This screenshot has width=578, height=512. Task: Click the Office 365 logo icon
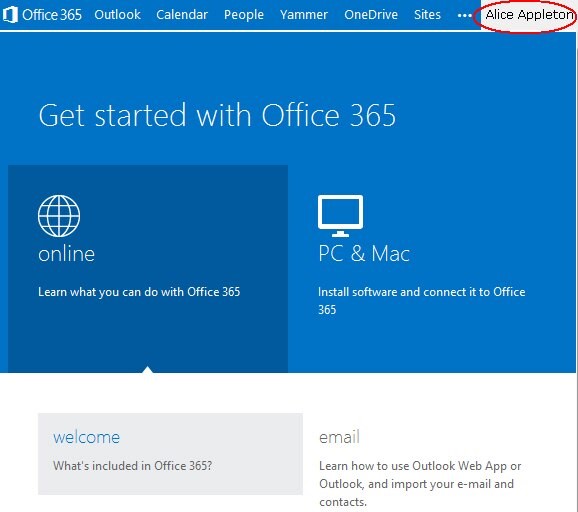(x=10, y=15)
